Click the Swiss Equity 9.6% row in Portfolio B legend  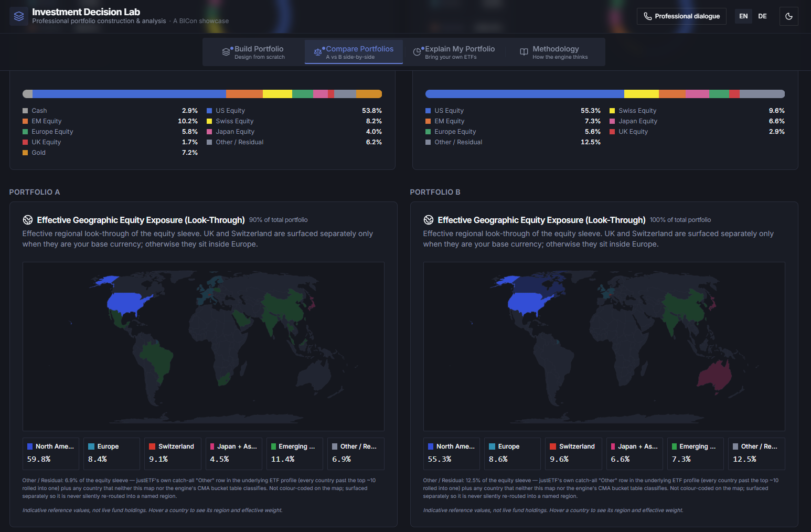(x=697, y=111)
